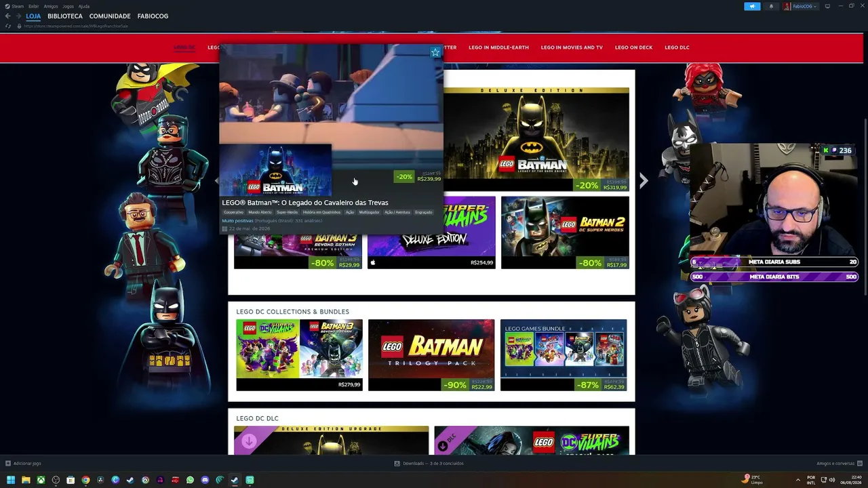The height and width of the screenshot is (488, 868).
Task: Click the store URL address text
Action: pos(76,26)
